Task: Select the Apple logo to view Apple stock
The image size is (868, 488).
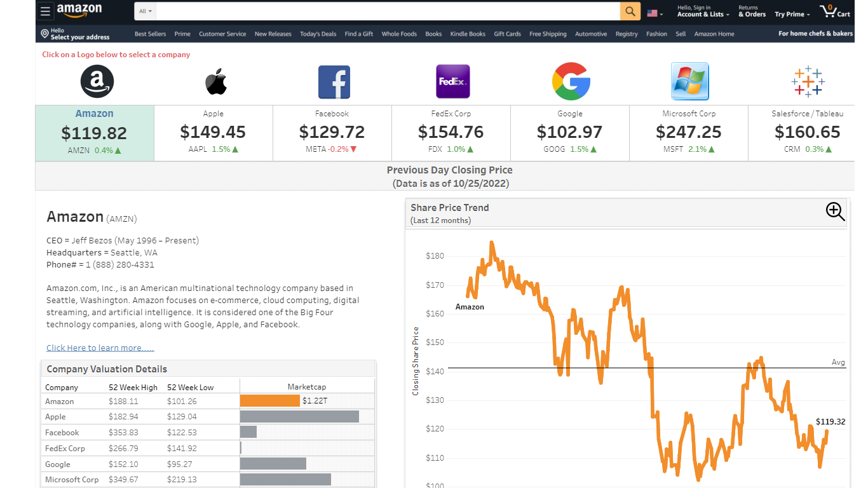Action: (x=215, y=81)
